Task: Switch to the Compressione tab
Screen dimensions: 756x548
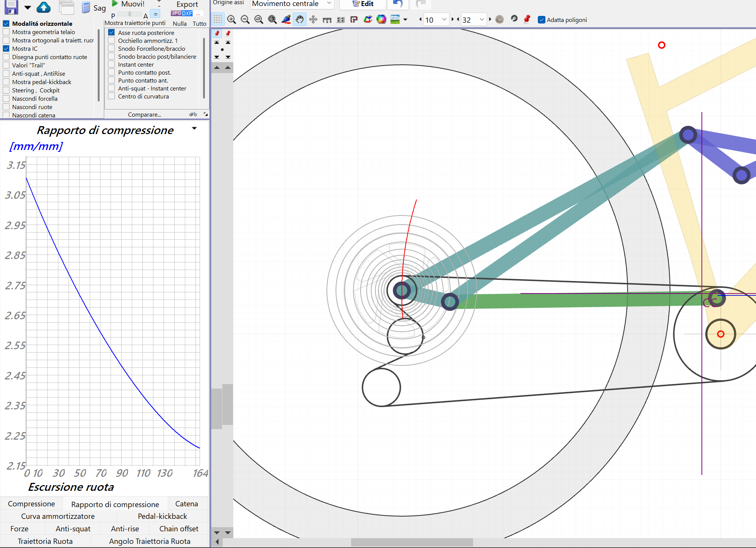Action: [x=31, y=504]
